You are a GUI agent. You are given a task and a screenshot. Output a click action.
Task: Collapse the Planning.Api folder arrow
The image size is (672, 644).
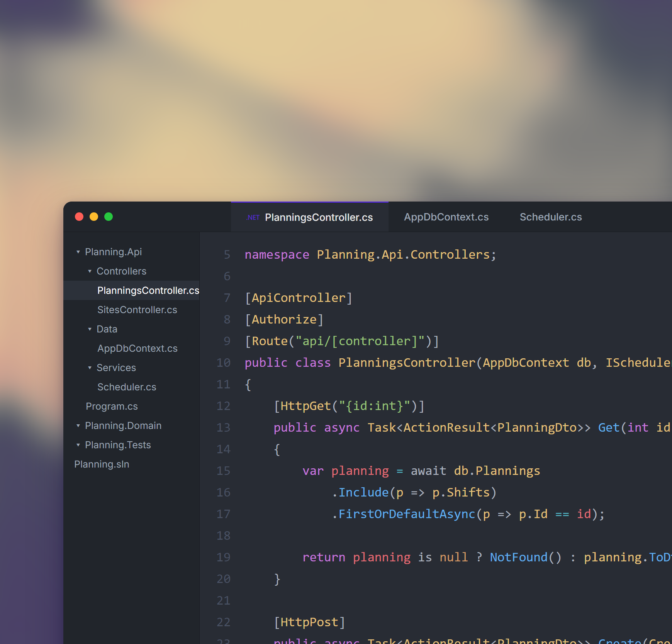(x=78, y=252)
